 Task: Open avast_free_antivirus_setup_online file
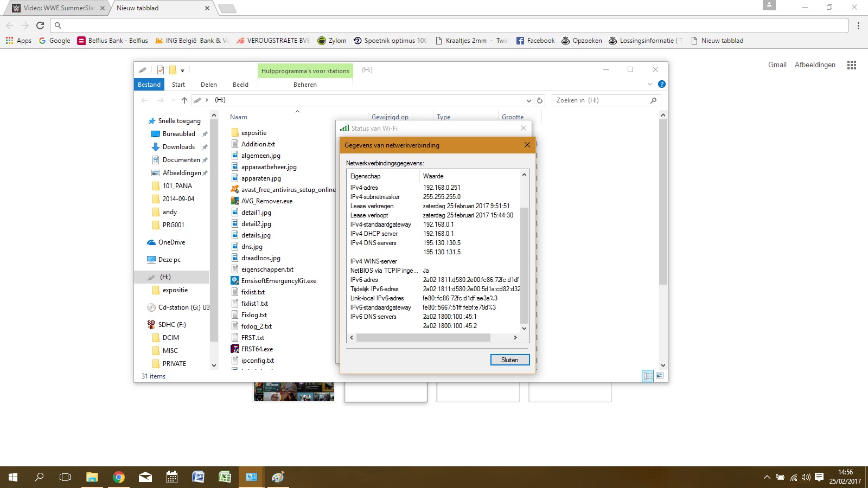pyautogui.click(x=283, y=190)
